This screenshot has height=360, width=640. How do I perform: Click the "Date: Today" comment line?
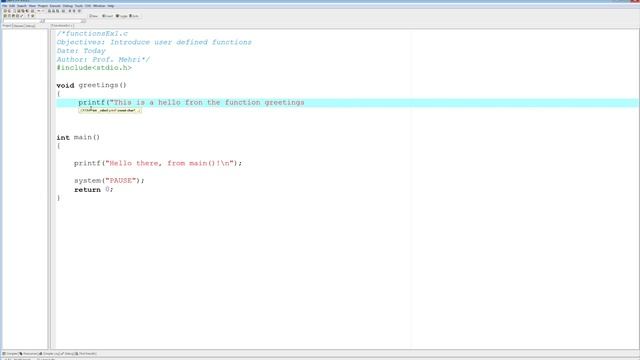click(81, 51)
